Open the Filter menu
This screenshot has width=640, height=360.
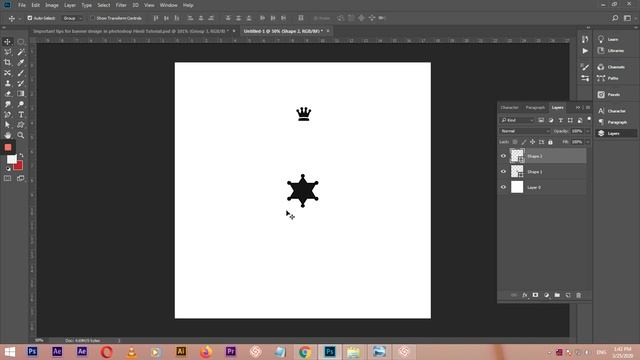click(x=121, y=5)
